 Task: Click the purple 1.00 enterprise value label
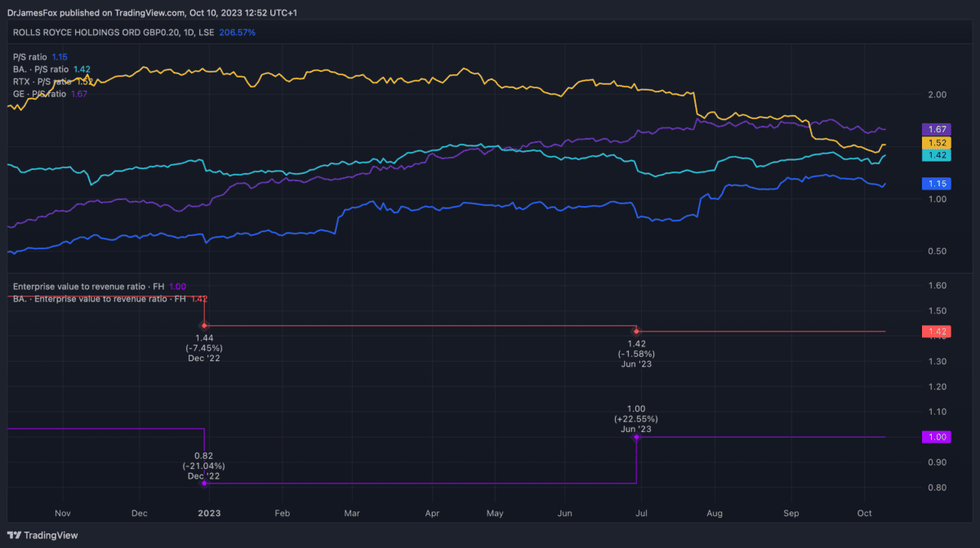tap(938, 438)
